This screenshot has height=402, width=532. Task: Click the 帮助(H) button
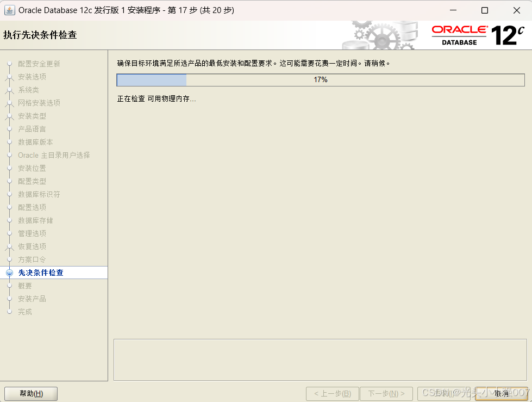30,393
